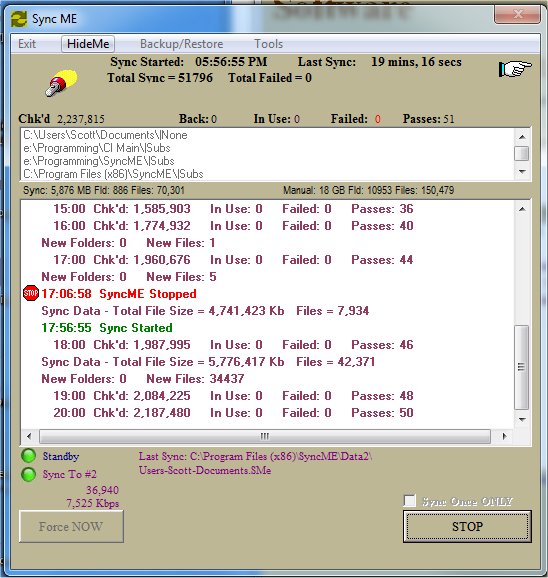Click log panel vertical scrollbar thumb
The height and width of the screenshot is (578, 548).
pos(521,367)
